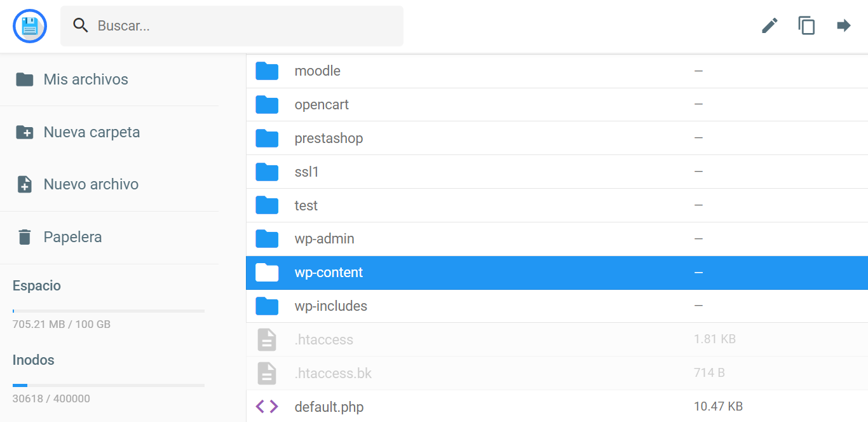Click the folder icon beside ssl1

(267, 172)
